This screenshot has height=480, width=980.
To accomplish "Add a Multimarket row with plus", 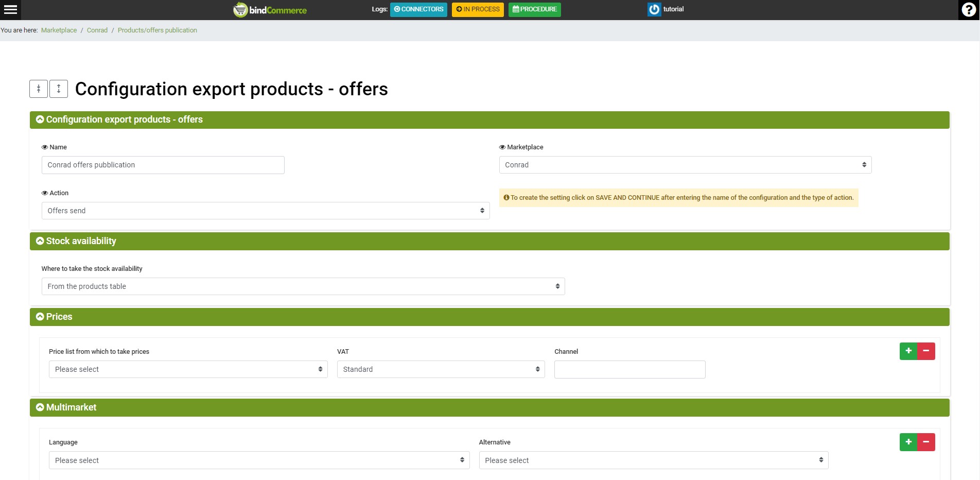I will point(908,442).
